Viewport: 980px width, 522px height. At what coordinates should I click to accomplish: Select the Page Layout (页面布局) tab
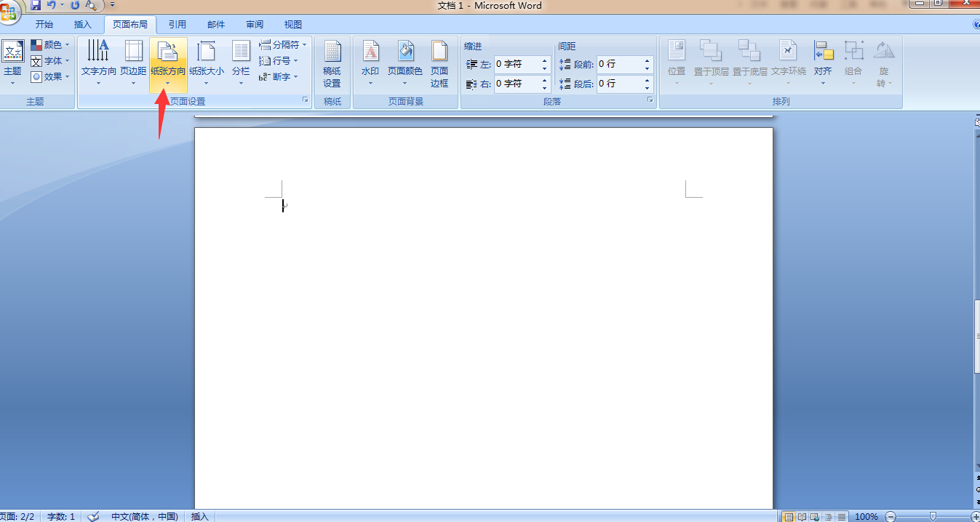pos(130,25)
